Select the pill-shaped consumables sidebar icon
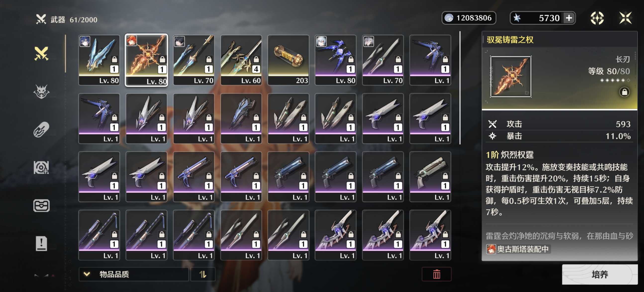The width and height of the screenshot is (644, 292). pyautogui.click(x=41, y=130)
